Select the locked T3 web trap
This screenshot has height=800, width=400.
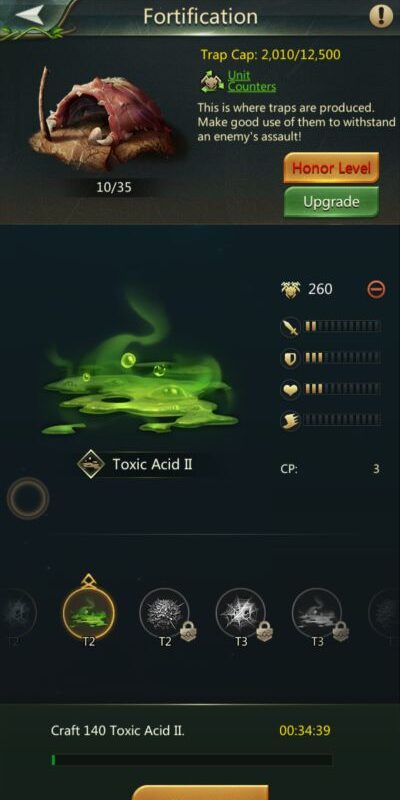pos(241,614)
